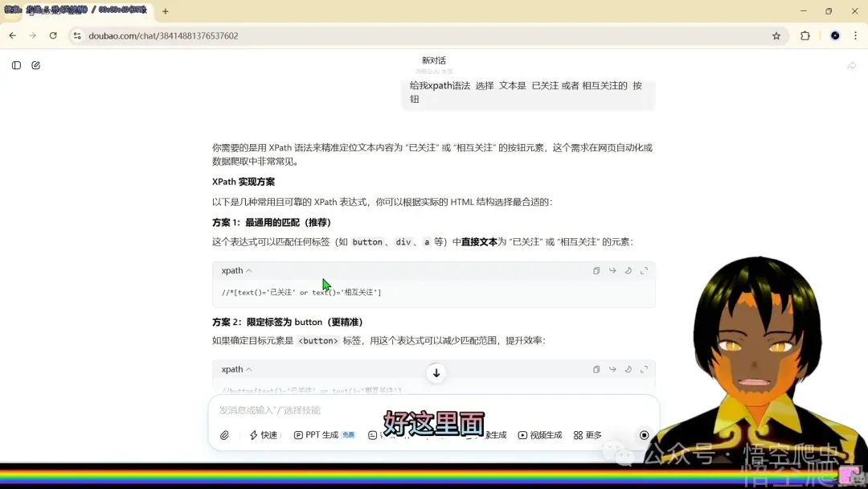
Task: Expand the xpath code block to fullscreen
Action: point(644,271)
